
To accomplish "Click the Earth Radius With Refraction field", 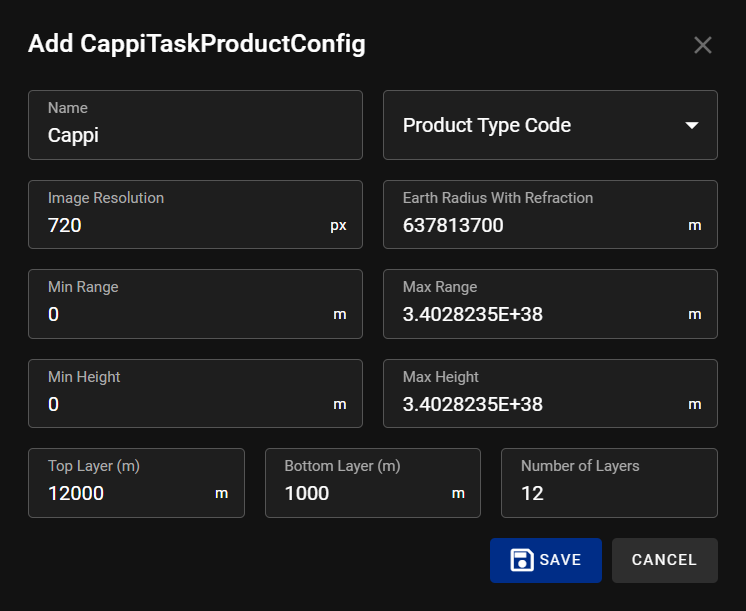I will pyautogui.click(x=540, y=225).
